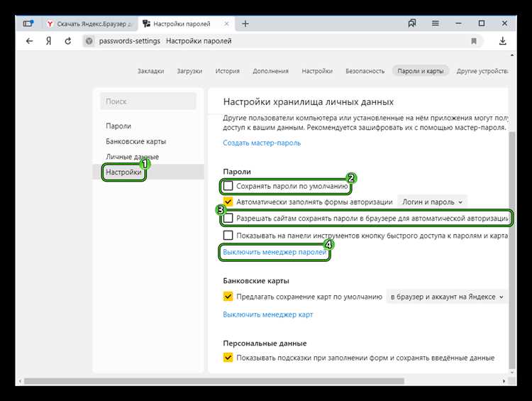Reload the page
Viewport: 532px width, 401px height.
click(x=68, y=41)
